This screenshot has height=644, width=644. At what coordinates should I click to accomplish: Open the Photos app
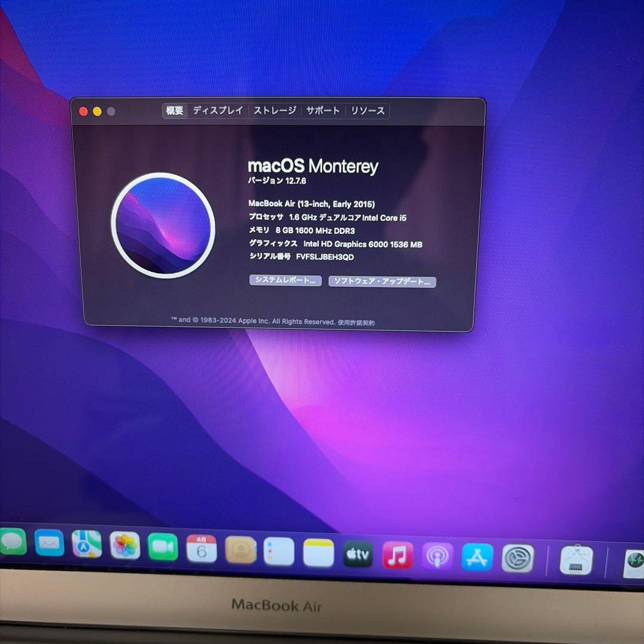point(126,547)
